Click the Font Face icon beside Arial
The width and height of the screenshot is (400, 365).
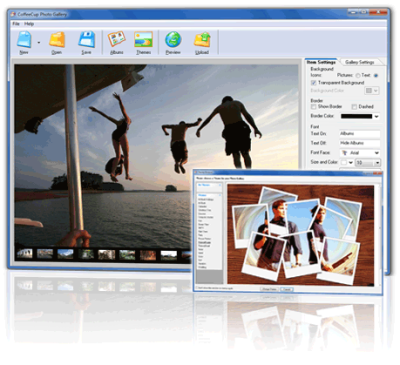click(x=345, y=153)
